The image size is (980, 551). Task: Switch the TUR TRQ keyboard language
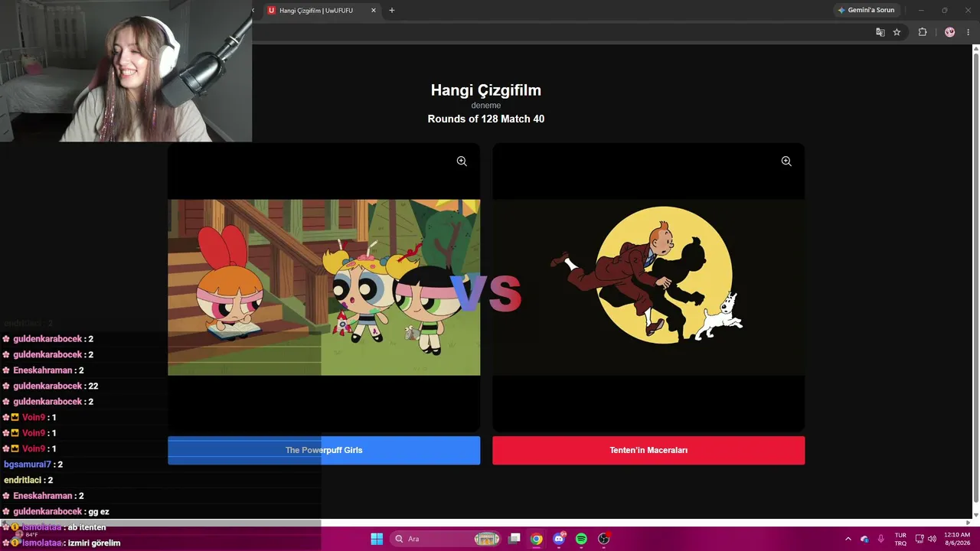[x=900, y=539]
